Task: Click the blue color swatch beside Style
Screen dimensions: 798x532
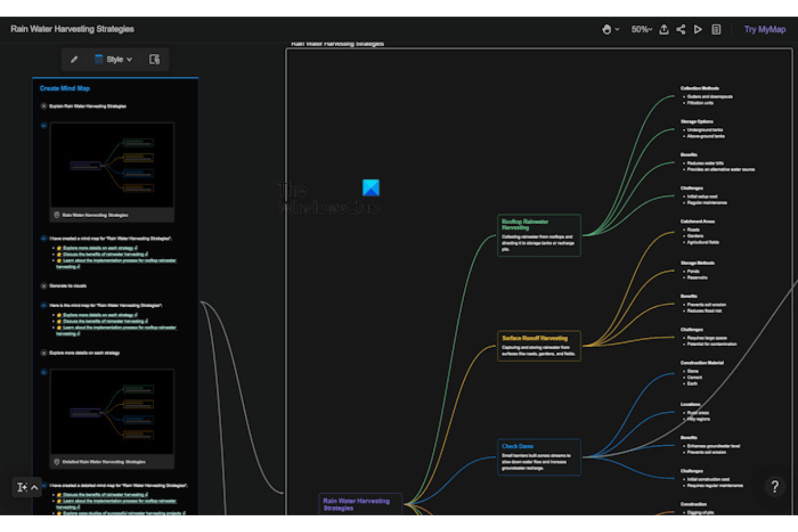Action: click(99, 59)
